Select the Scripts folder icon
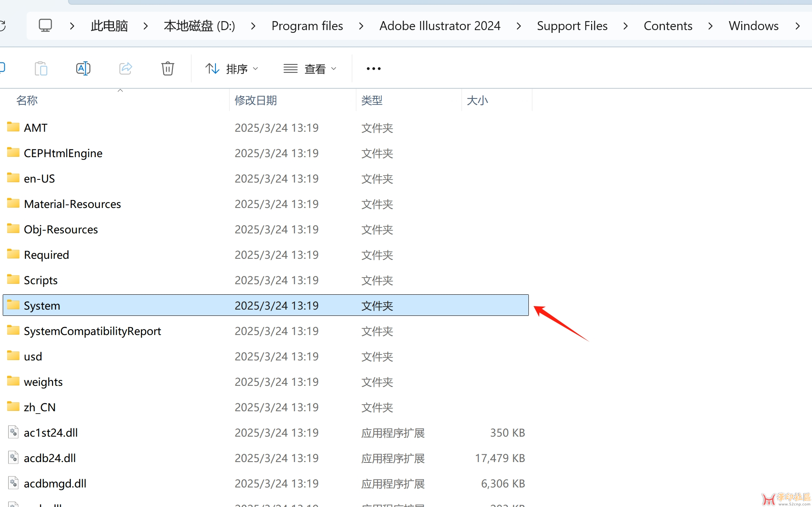The height and width of the screenshot is (507, 812). pos(13,279)
